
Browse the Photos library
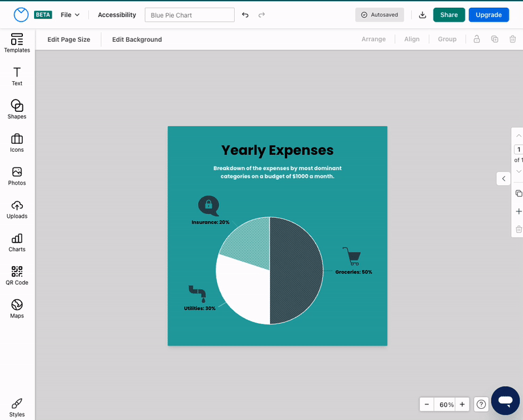click(16, 176)
